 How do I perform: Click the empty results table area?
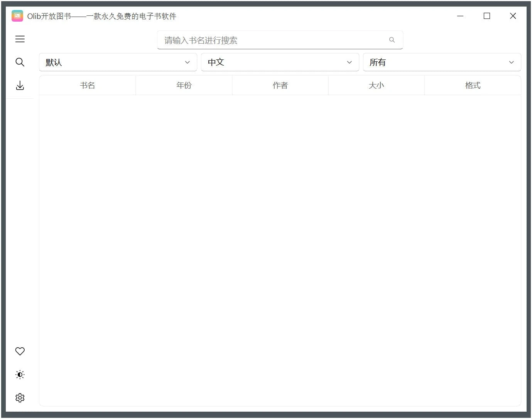(x=280, y=247)
